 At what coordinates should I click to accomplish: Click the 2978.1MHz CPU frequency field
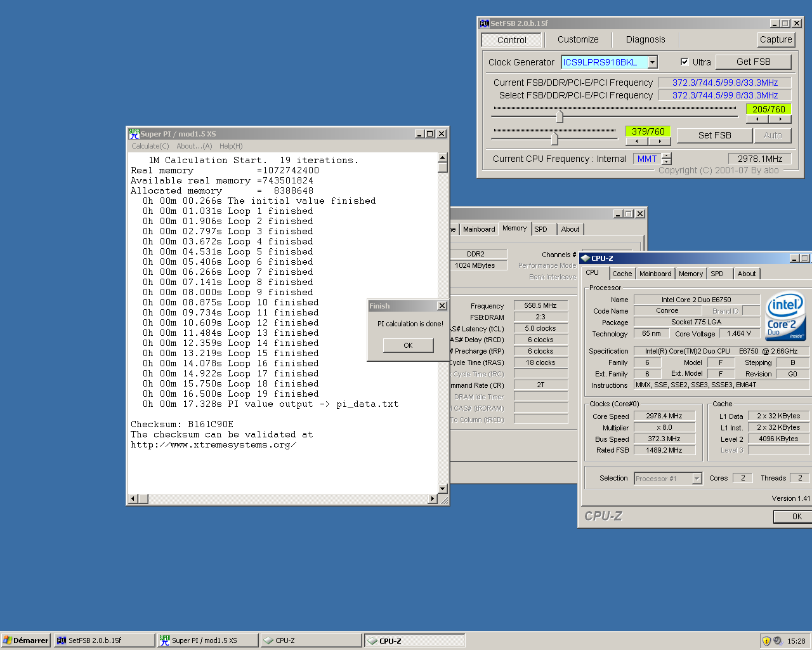click(x=760, y=159)
